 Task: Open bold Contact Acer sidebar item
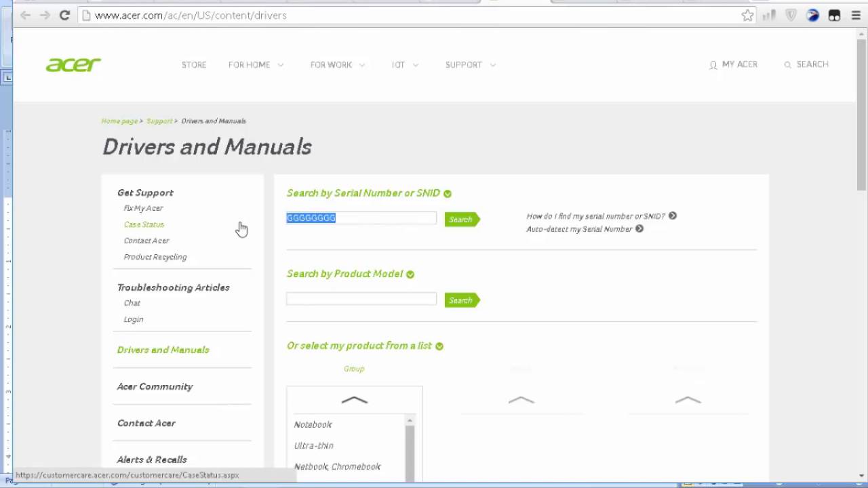click(x=146, y=423)
